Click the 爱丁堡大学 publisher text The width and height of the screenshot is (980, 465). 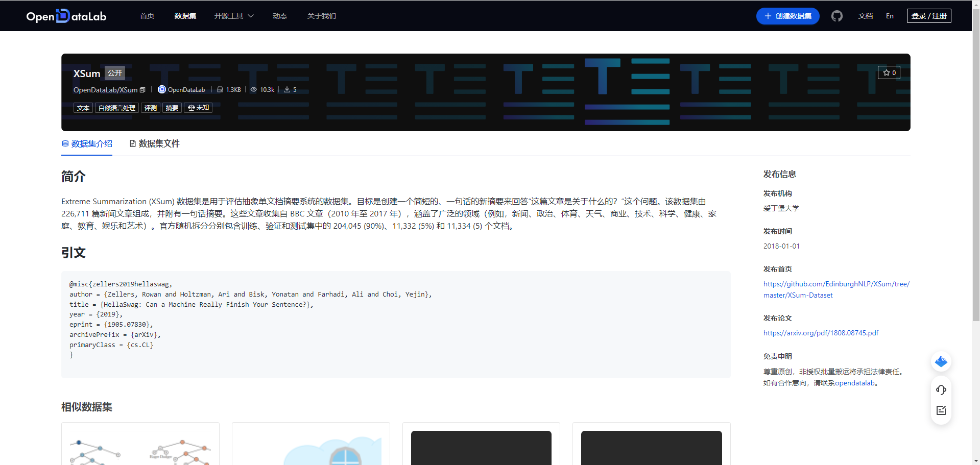click(x=781, y=208)
